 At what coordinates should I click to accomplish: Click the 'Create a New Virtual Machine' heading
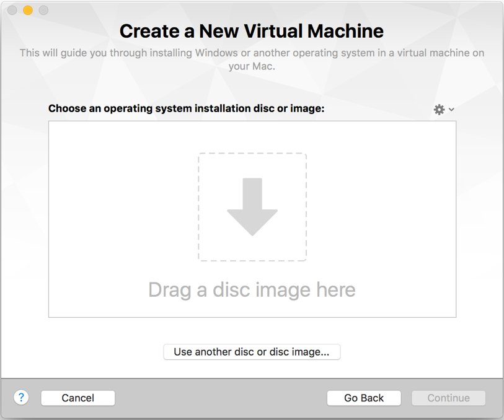coord(252,31)
